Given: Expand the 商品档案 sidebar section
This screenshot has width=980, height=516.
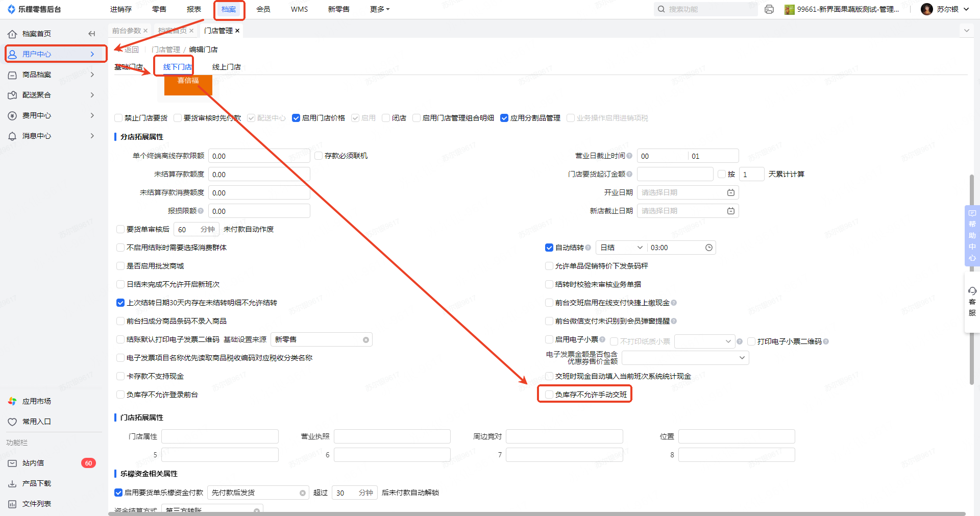Looking at the screenshot, I should coord(92,75).
